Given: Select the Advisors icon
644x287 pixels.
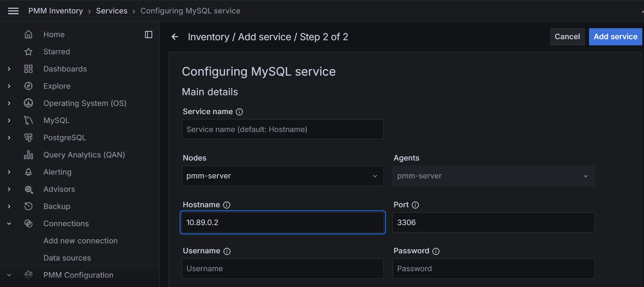Looking at the screenshot, I should [x=28, y=189].
